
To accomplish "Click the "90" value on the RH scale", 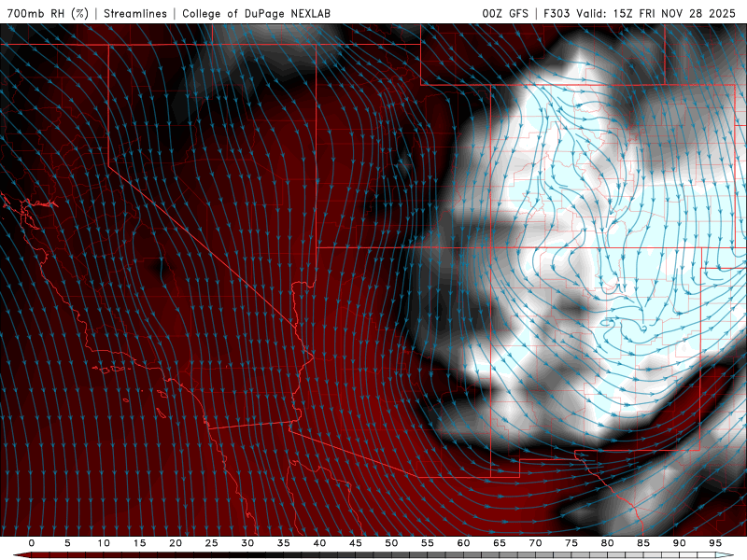I will point(679,543).
